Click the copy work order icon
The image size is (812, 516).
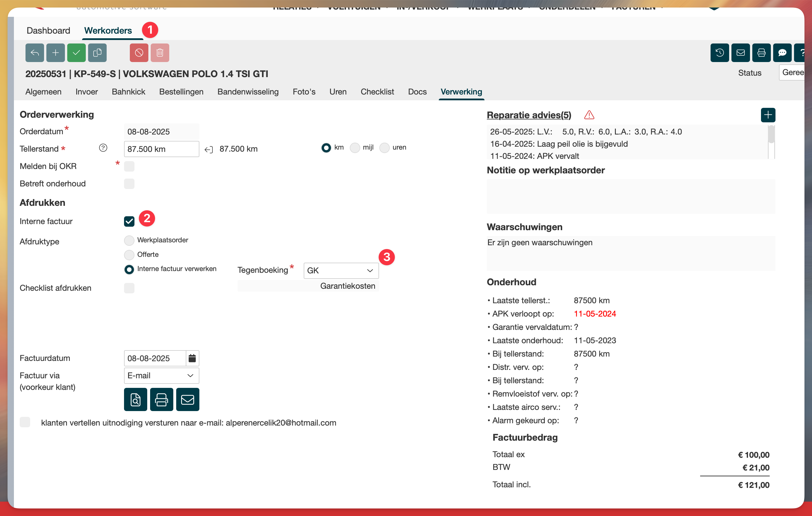tap(97, 52)
